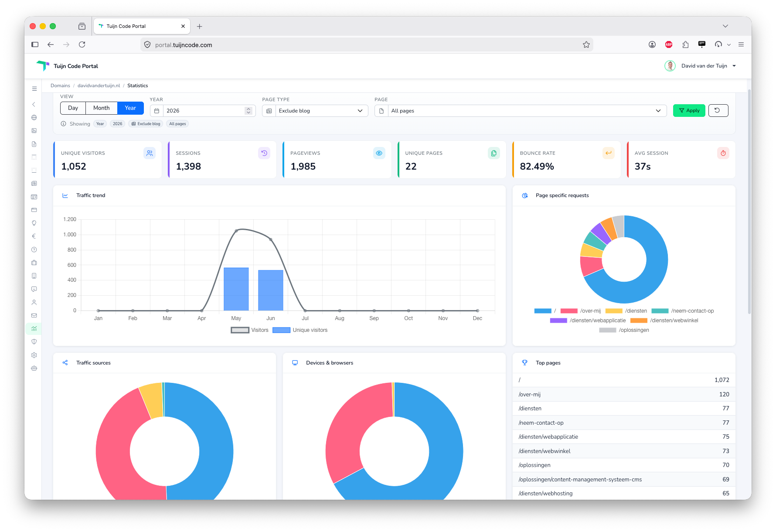This screenshot has height=532, width=776.
Task: Go to Domains breadcrumb link
Action: pos(60,85)
